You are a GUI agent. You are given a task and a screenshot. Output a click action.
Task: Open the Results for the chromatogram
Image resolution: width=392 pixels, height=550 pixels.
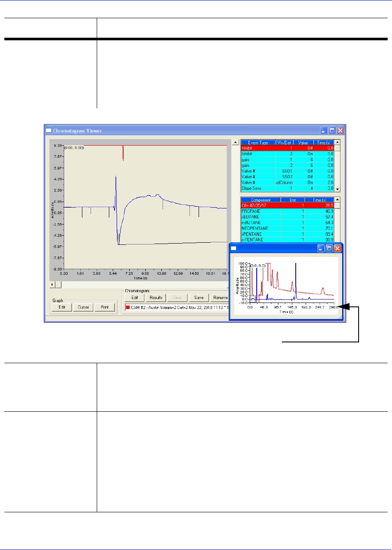[156, 298]
